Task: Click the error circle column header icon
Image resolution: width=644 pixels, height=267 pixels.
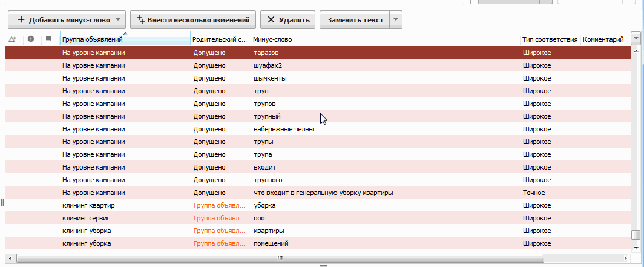Action: [31, 39]
